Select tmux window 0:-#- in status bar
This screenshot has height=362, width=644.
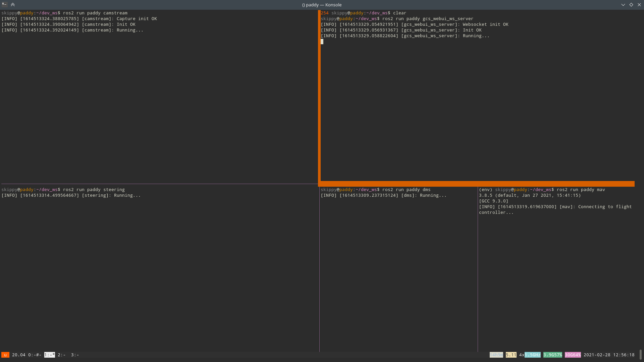35,355
